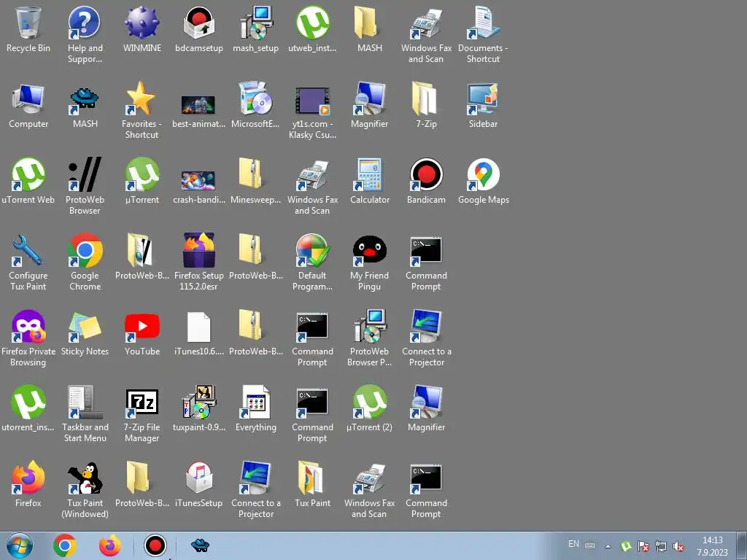Launch Chrome from the taskbar
Image resolution: width=747 pixels, height=560 pixels.
click(65, 545)
